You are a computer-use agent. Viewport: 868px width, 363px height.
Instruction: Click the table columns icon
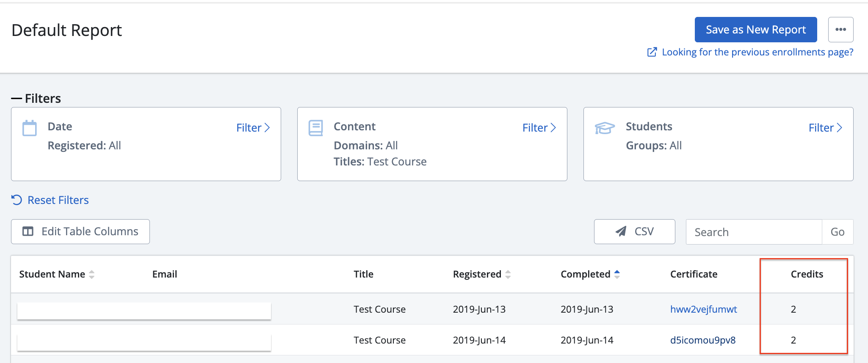pos(28,231)
